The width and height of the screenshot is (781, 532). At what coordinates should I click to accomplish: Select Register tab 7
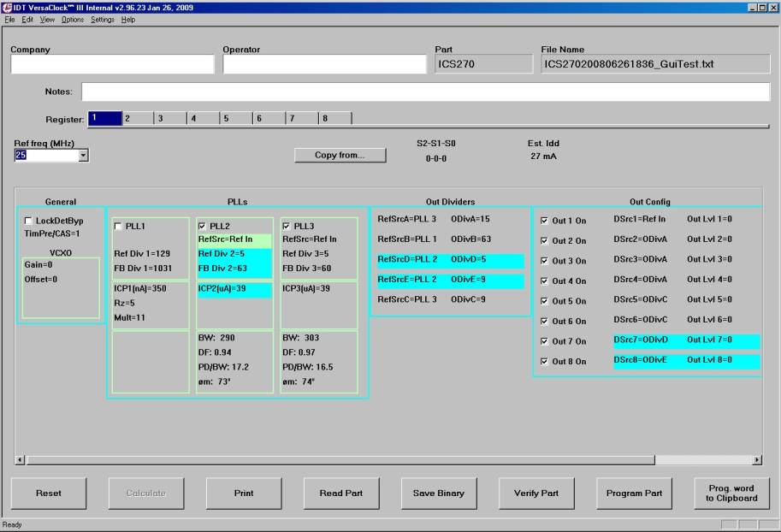point(302,119)
